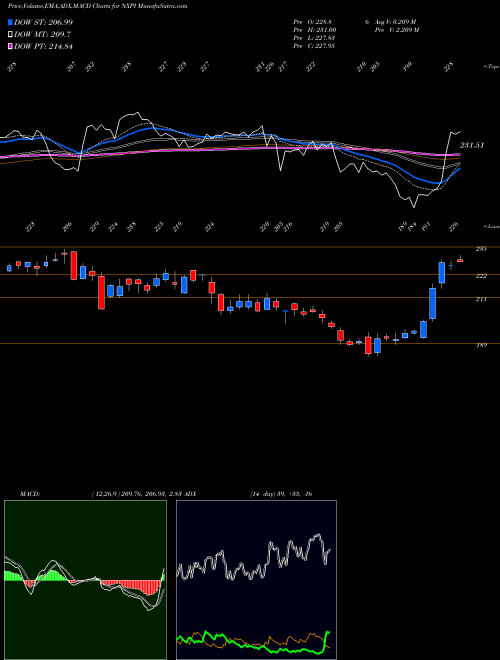Click the magenta DOW PT legend swatch
The height and width of the screenshot is (660, 500).
pos(10,46)
